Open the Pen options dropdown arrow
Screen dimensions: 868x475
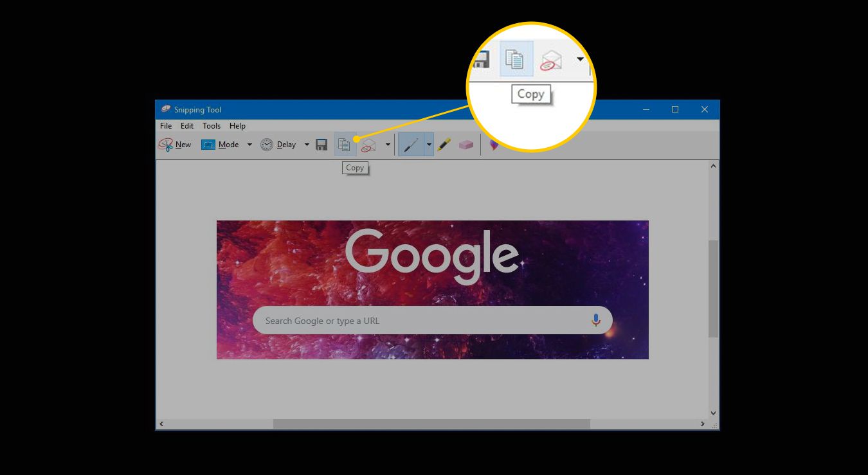coord(429,145)
